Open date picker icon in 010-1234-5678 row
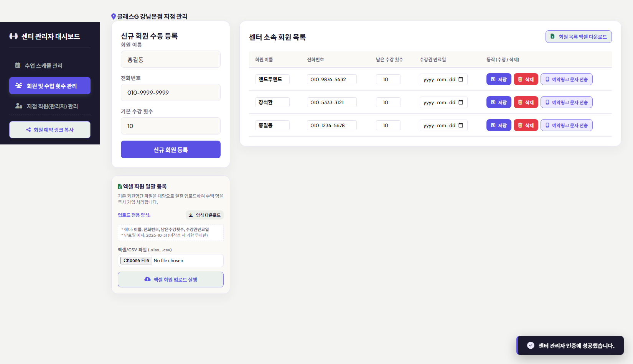 tap(461, 125)
